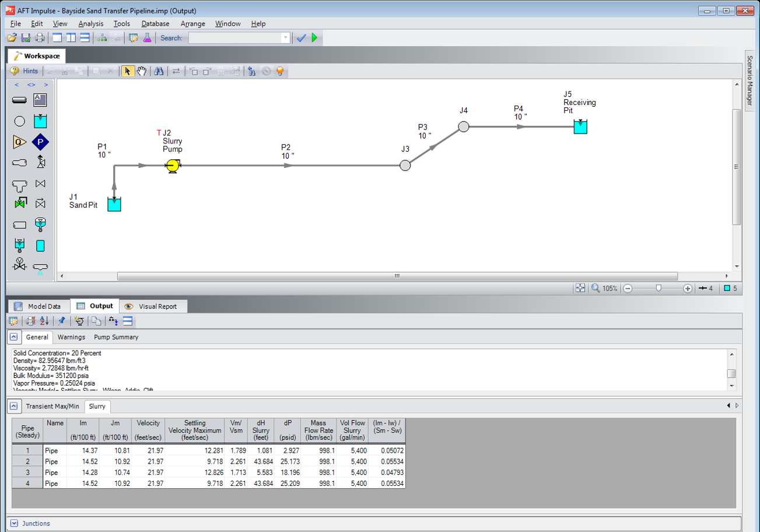The width and height of the screenshot is (760, 532).
Task: Click the pushpin icon in output toolbar
Action: (61, 321)
